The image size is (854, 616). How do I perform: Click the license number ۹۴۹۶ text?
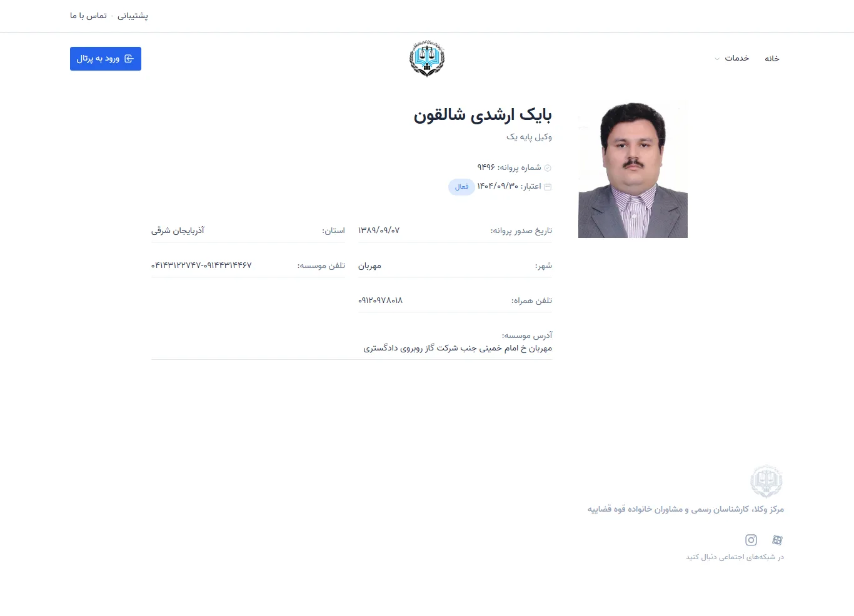pyautogui.click(x=486, y=167)
